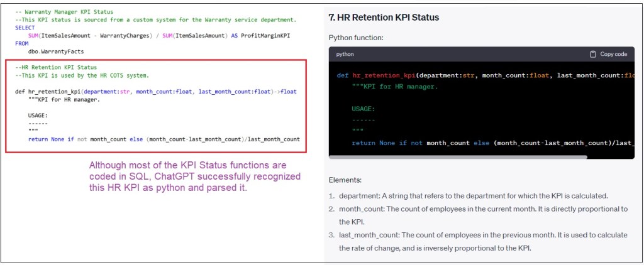Click the return statement in left code pane
This screenshot has width=644, height=265.
[164, 139]
